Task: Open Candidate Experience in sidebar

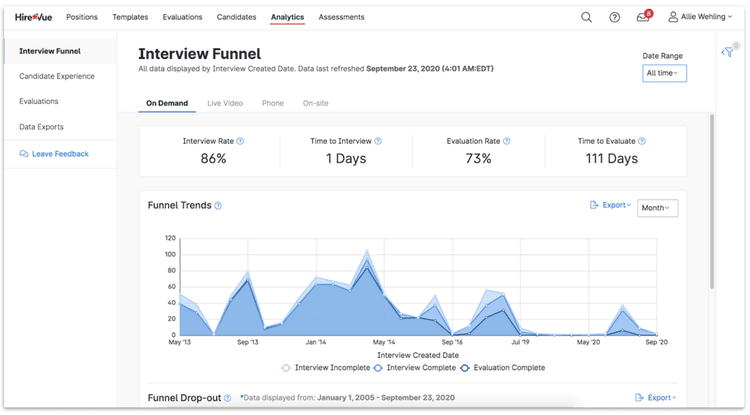Action: [57, 76]
